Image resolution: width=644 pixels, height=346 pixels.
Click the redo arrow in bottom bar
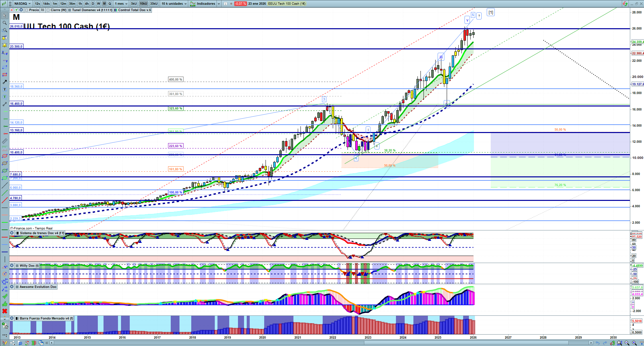pos(605,343)
